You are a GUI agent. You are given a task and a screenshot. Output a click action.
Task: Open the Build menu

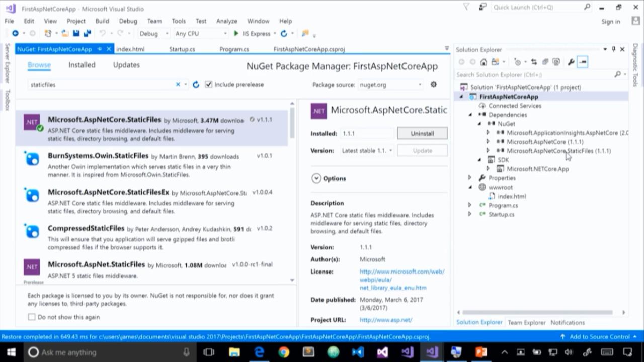tap(102, 21)
